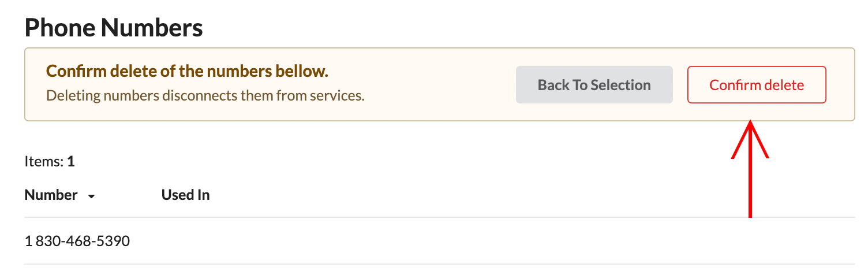
Task: Go back via Back To Selection
Action: point(594,85)
